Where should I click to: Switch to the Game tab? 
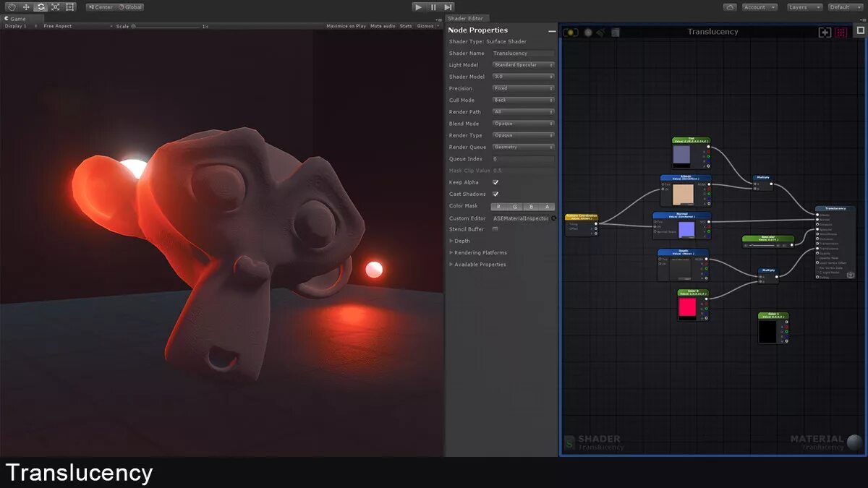[x=19, y=18]
